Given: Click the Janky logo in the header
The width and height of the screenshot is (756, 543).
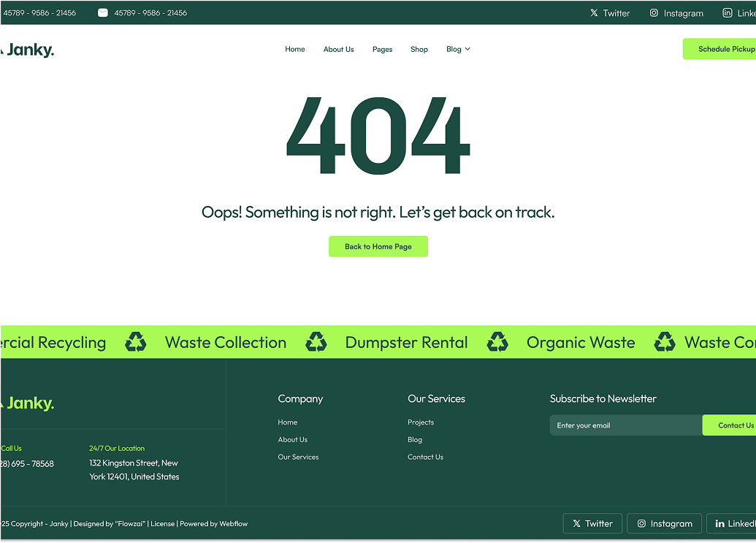Looking at the screenshot, I should tap(27, 49).
